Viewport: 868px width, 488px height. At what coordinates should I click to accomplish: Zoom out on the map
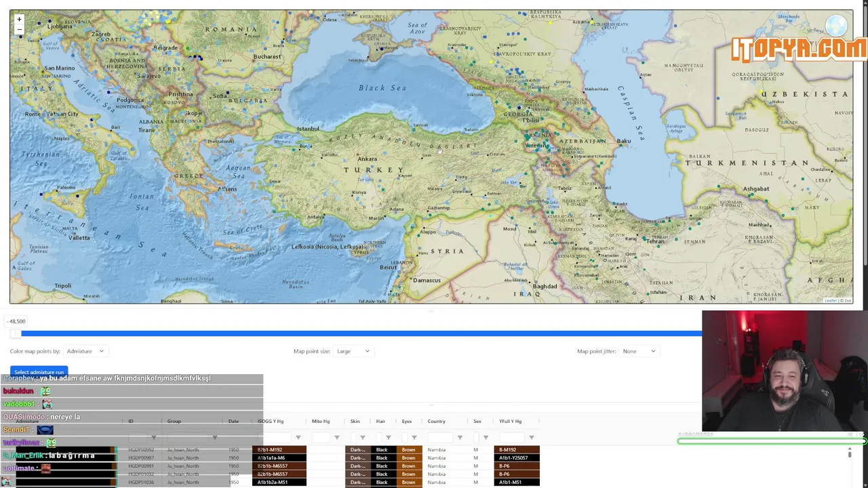[19, 30]
